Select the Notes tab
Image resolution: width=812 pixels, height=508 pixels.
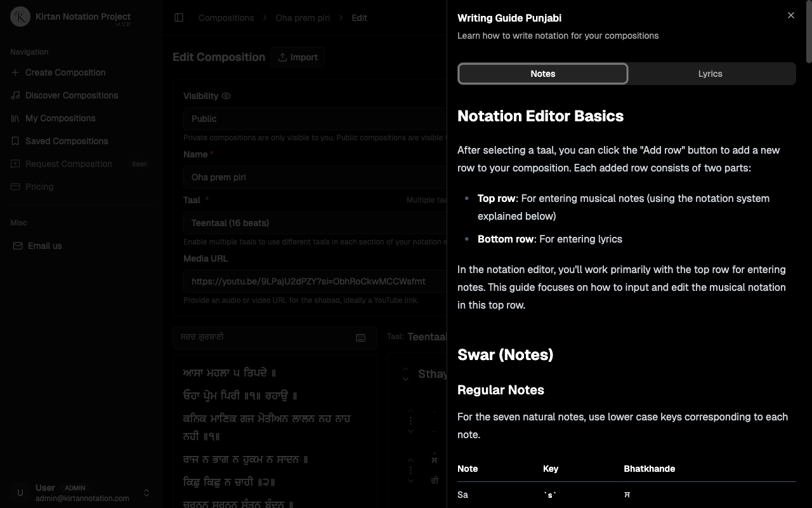[543, 74]
